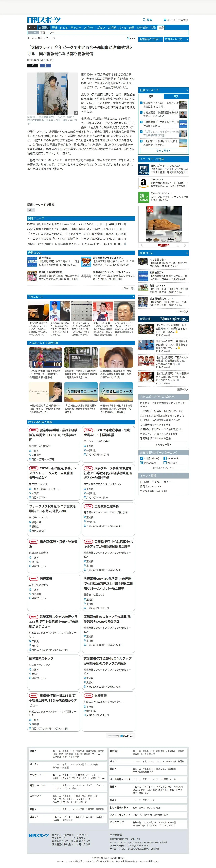Show next Rakuten ad item arrow
This screenshot has height=868, width=216.
(185, 245)
